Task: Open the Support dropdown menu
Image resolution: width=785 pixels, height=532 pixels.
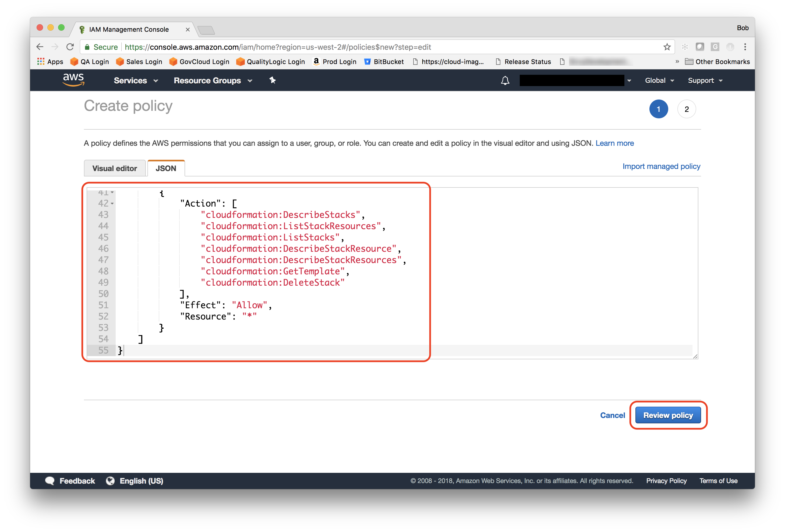Action: 705,80
